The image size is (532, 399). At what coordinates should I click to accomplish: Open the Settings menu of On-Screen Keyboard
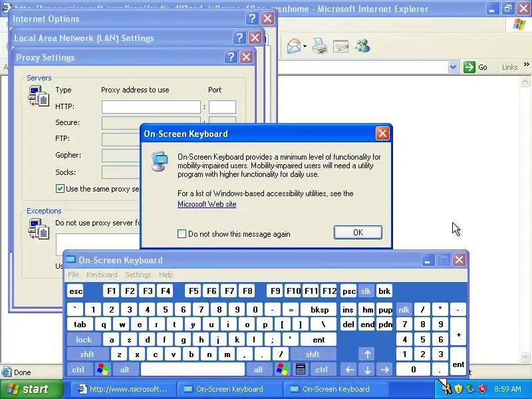(138, 275)
